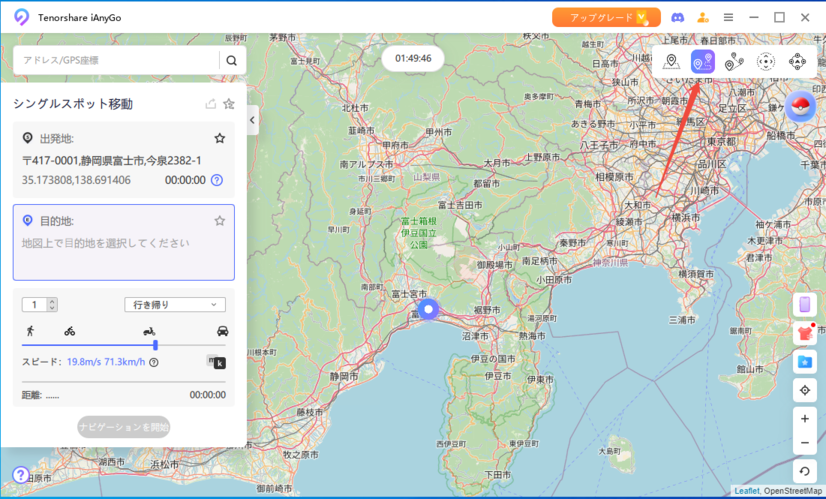Open the hamburger menu in title bar
Screen dimensions: 826x499
pyautogui.click(x=728, y=17)
